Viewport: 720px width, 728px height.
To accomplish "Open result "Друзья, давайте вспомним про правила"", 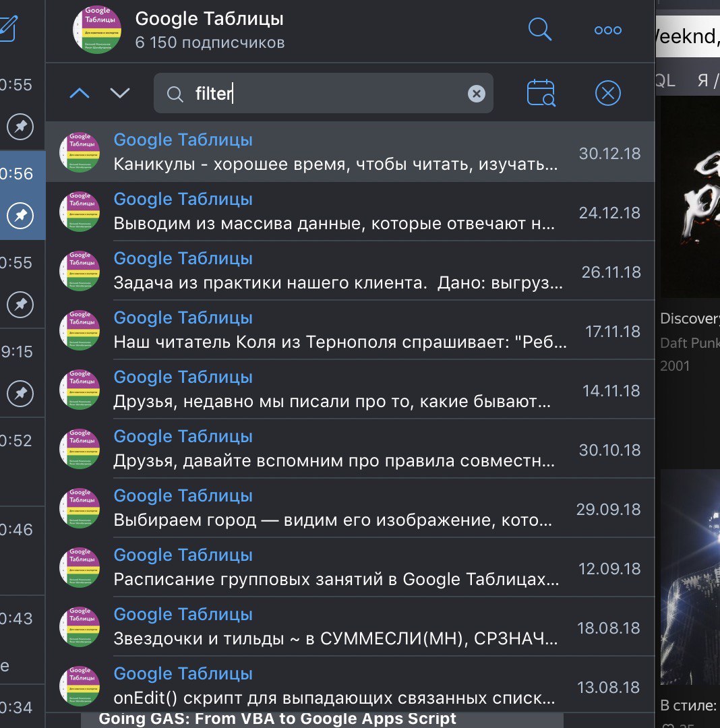I will coord(351,449).
